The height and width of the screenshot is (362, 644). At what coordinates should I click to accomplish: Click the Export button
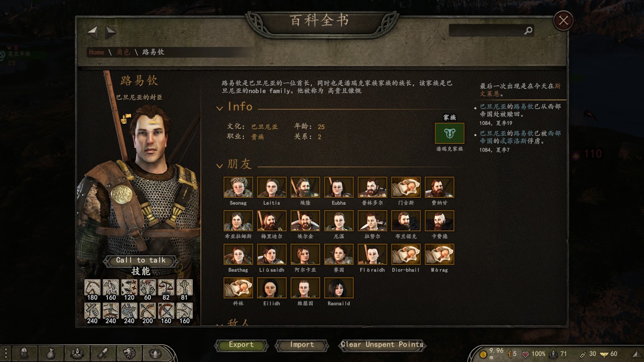(x=241, y=345)
